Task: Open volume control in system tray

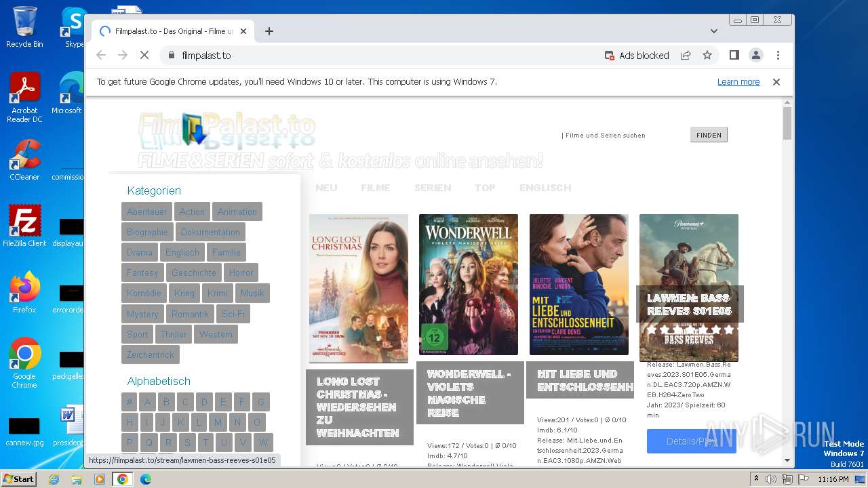Action: (x=771, y=479)
